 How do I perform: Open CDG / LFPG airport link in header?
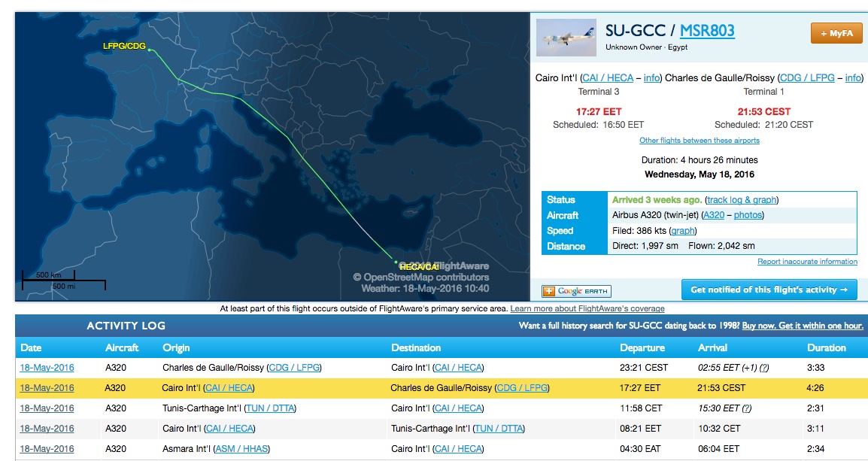coord(807,77)
